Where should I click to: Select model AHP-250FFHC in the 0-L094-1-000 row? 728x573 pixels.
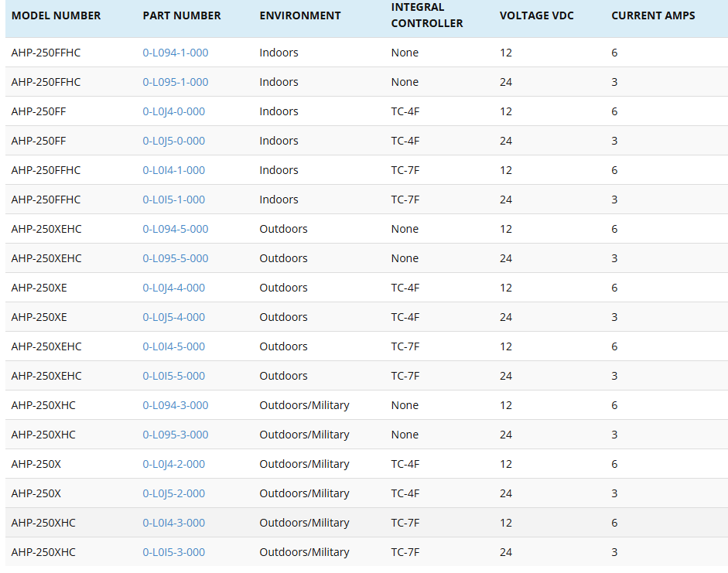tap(46, 53)
